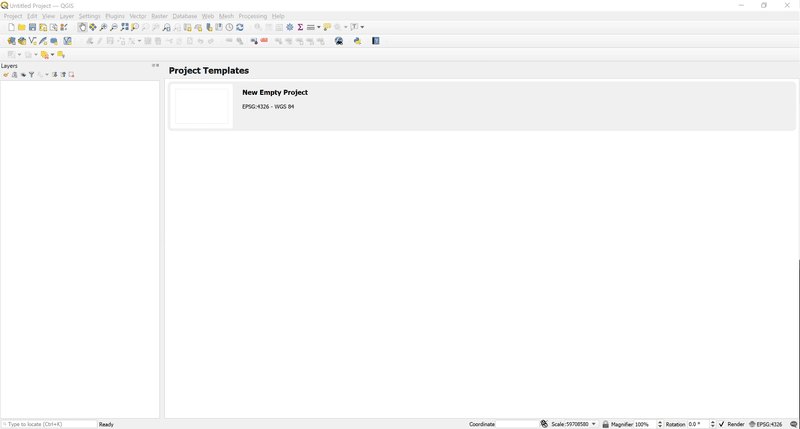800x429 pixels.
Task: Select the Zoom Out magnifier tool
Action: (113, 27)
